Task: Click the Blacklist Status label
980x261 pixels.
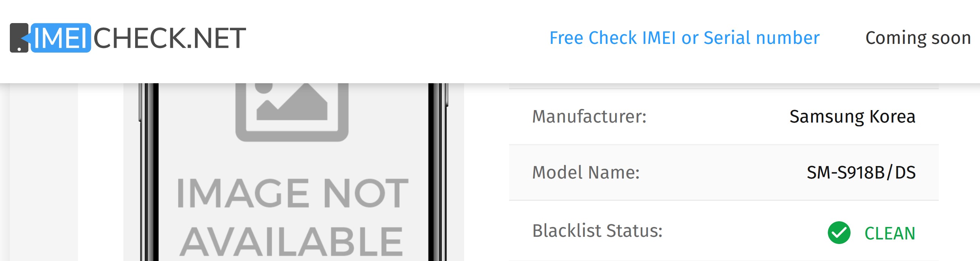Action: [597, 231]
